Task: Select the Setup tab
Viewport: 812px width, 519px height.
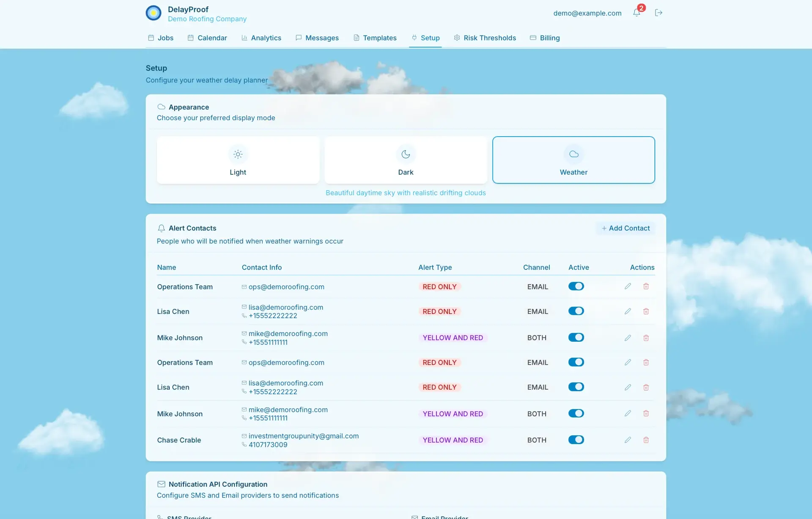Action: click(425, 38)
